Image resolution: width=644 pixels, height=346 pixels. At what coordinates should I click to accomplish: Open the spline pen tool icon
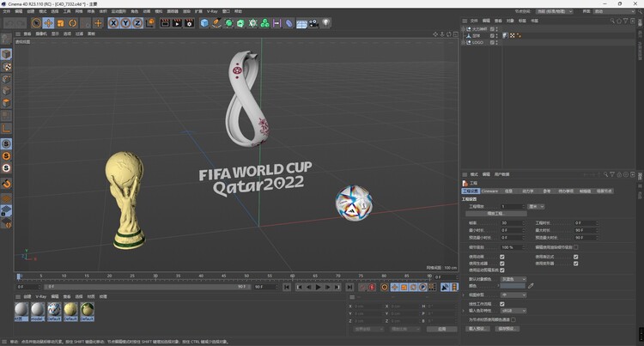point(216,23)
